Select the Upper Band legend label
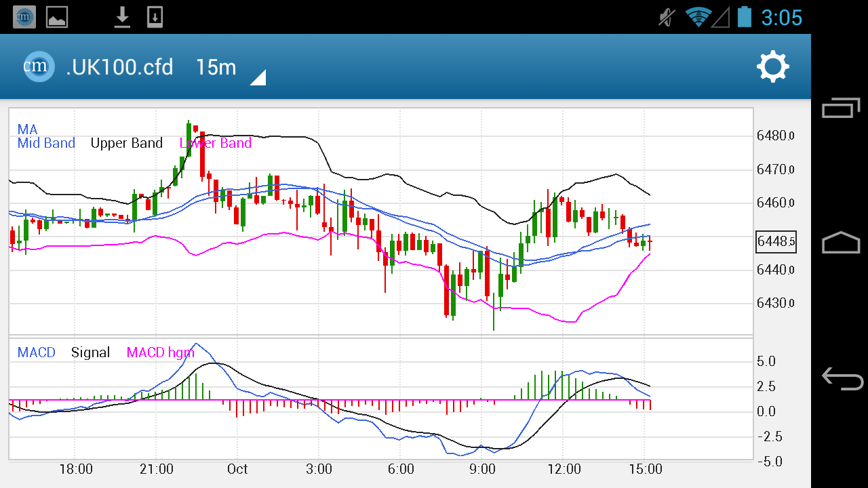 coord(127,143)
